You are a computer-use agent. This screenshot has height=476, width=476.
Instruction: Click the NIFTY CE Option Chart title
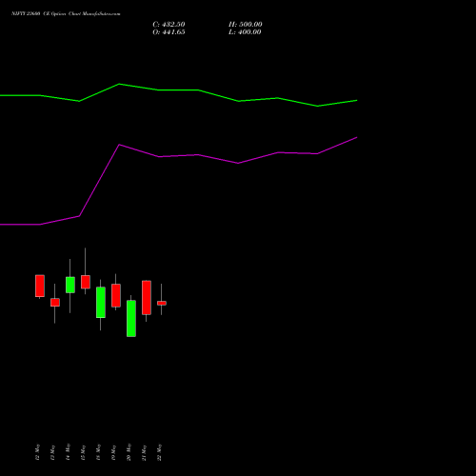pyautogui.click(x=66, y=14)
